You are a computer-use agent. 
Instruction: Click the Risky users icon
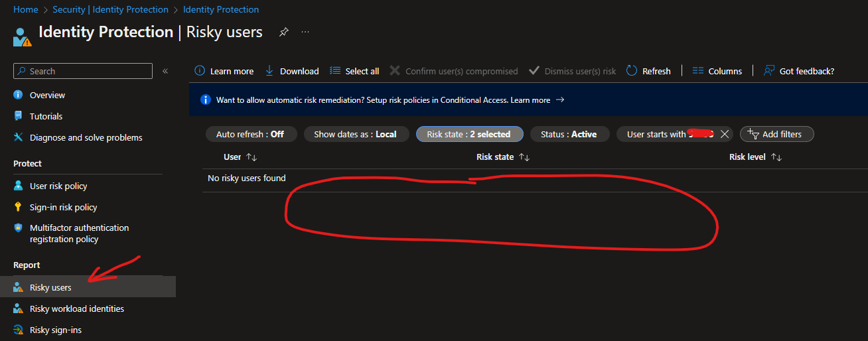(18, 287)
